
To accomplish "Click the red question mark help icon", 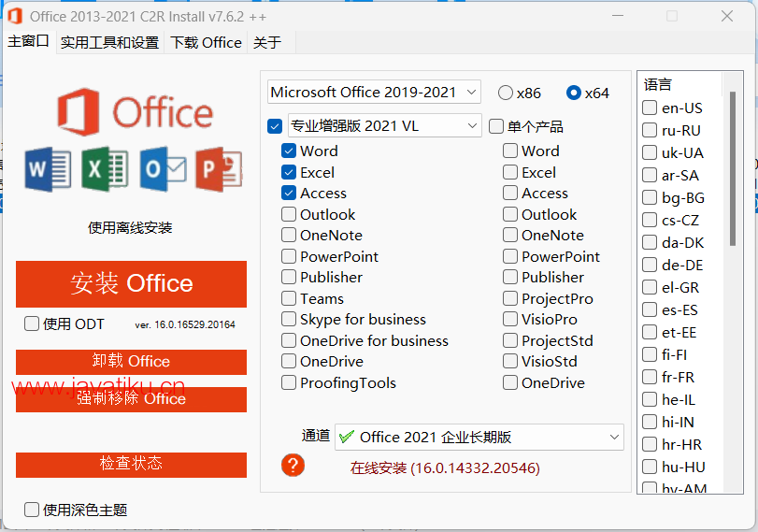I will coord(293,466).
